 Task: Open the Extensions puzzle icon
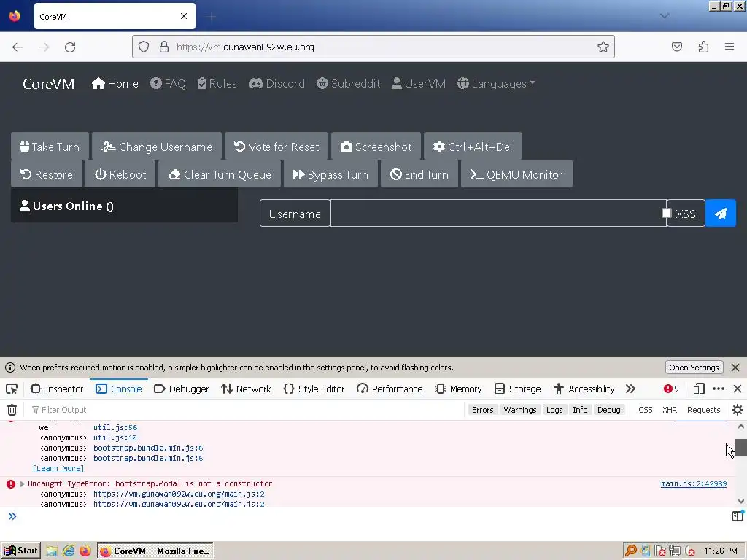coord(703,47)
